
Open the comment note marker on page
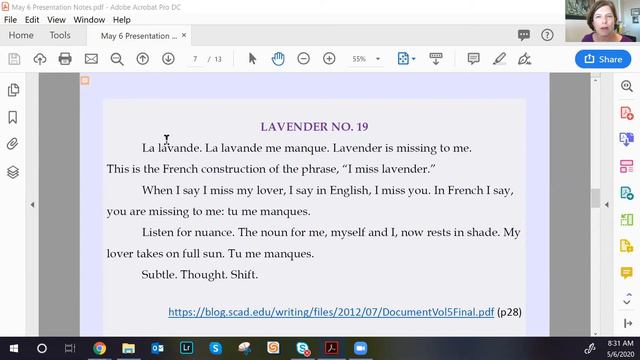coord(85,80)
